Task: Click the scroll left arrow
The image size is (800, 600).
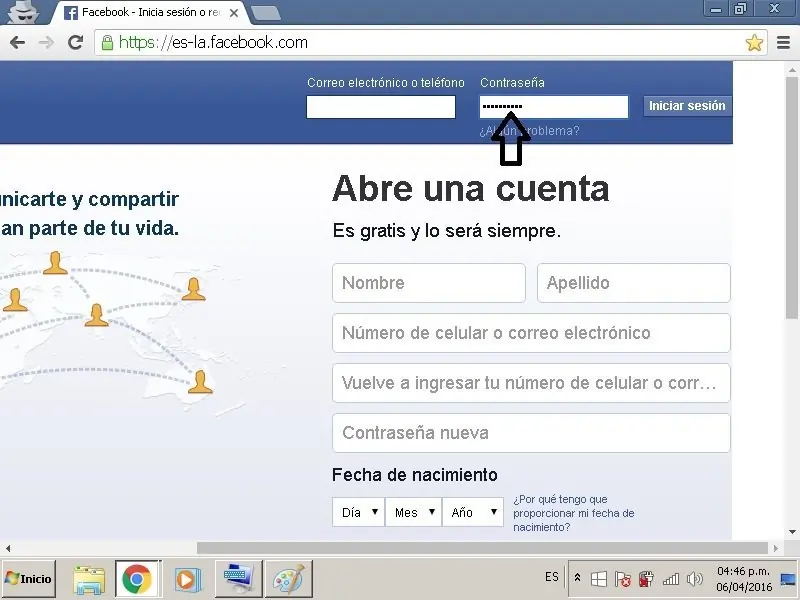Action: 7,548
